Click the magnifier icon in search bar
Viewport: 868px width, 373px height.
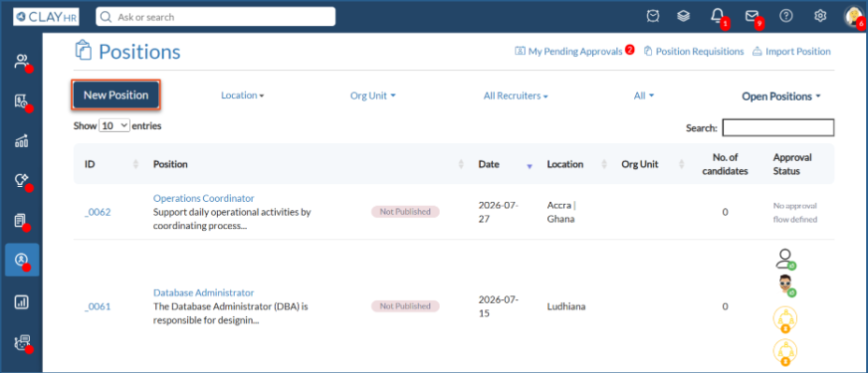click(x=106, y=17)
